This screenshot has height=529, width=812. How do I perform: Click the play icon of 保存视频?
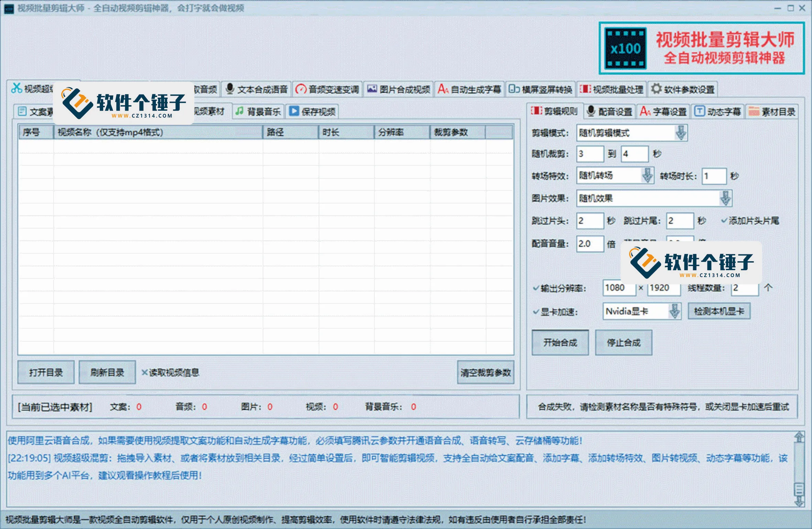tap(294, 111)
